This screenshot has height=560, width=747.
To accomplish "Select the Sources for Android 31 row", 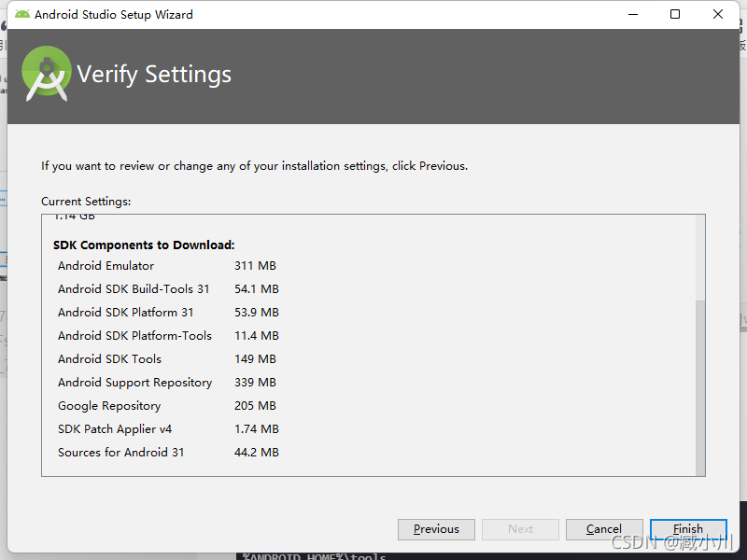I will point(168,453).
